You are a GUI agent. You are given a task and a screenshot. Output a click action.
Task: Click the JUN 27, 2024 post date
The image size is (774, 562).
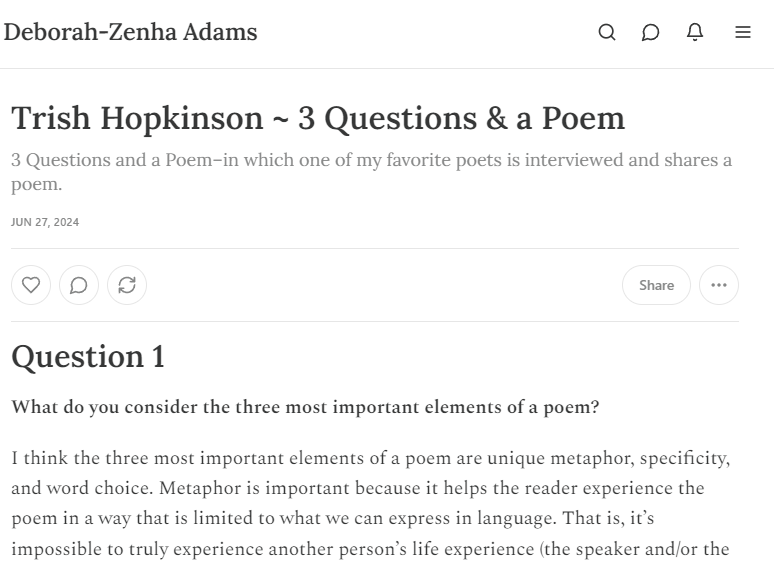(45, 222)
